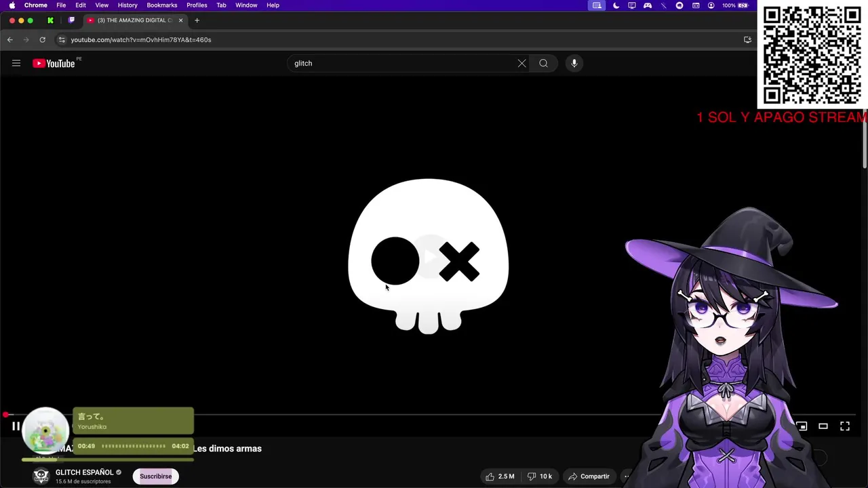Image resolution: width=868 pixels, height=488 pixels.
Task: Open the GLITCH ESPAÑOL channel name link
Action: pos(84,472)
